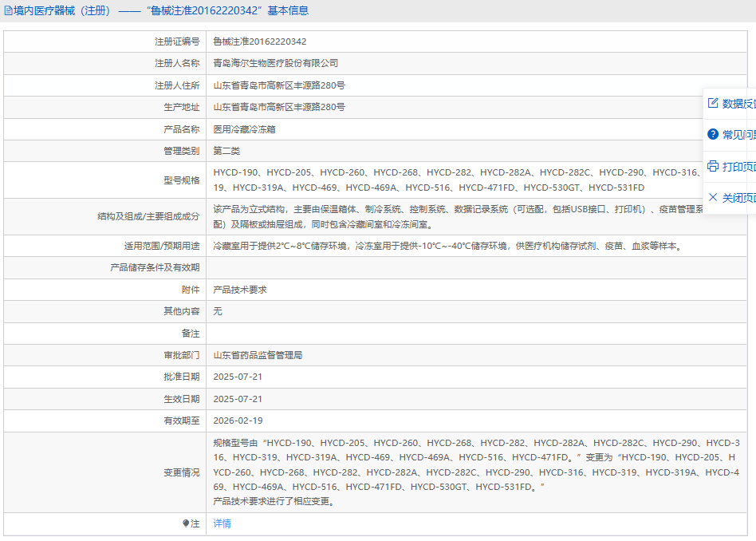
Task: Click the expiry date 2026-02-19
Action: point(238,421)
